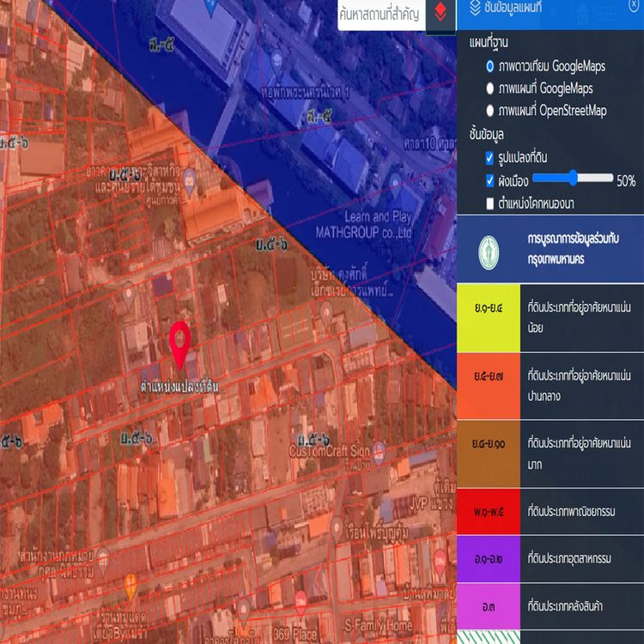The image size is (644, 644).
Task: Click the red layers toggle icon
Action: [440, 14]
